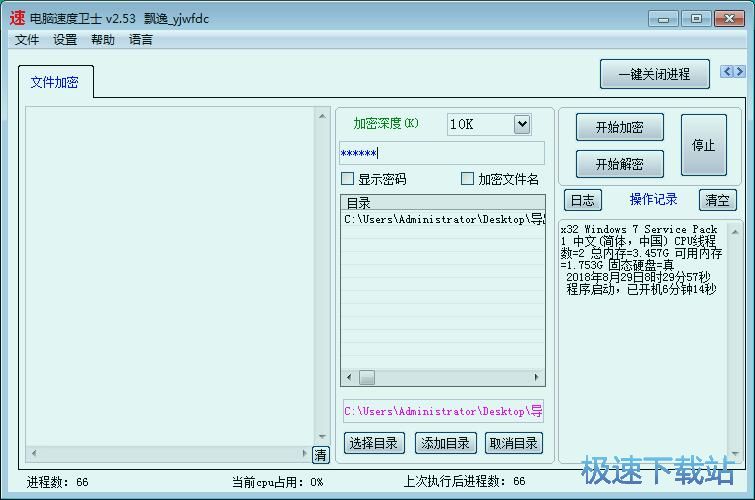Minimize the 电脑速度卫士 window
This screenshot has height=500, width=755.
click(x=663, y=19)
